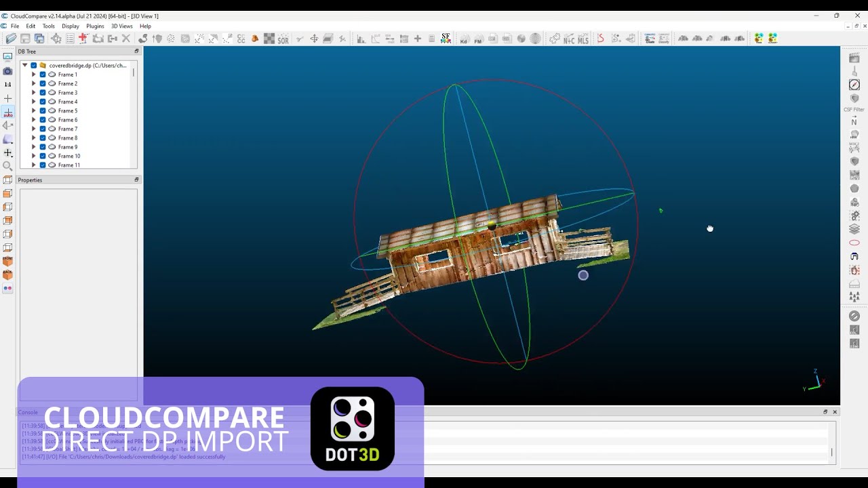The width and height of the screenshot is (868, 488).
Task: Uncheck the Frame 1 checkbox
Action: pyautogui.click(x=43, y=75)
